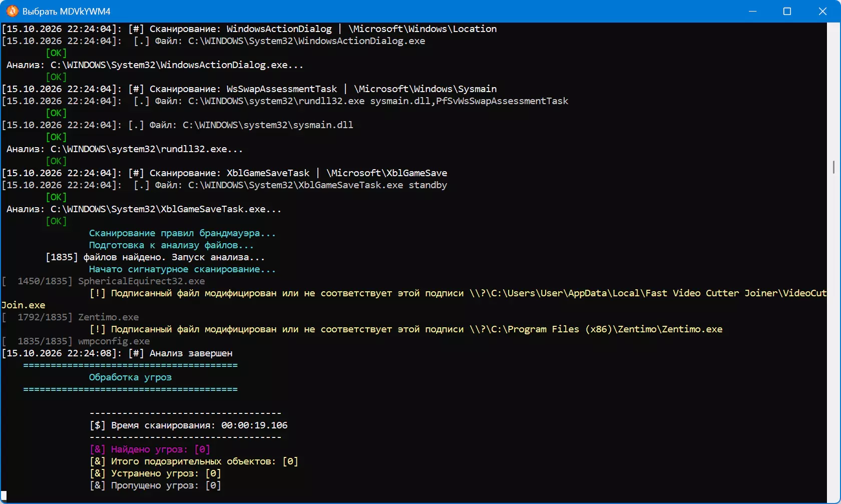The width and height of the screenshot is (841, 504).
Task: Click the '1792/1835] Zentimo.exe' line
Action: pos(70,317)
